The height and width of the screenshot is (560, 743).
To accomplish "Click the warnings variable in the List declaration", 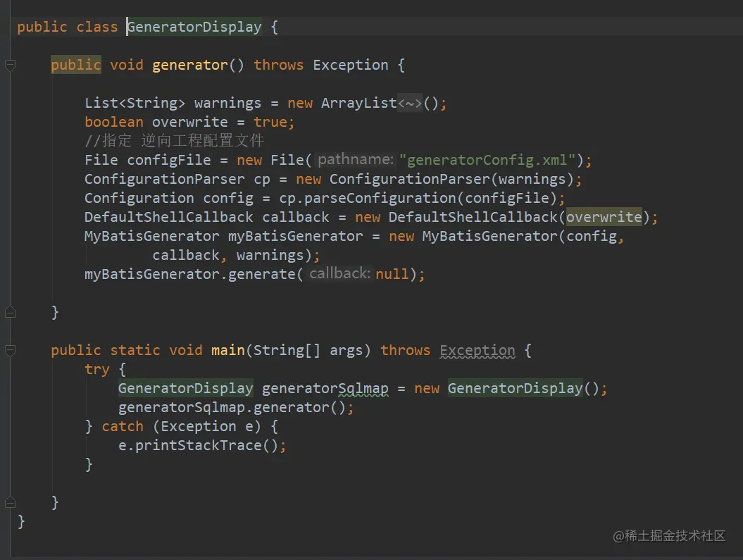I will coord(227,104).
